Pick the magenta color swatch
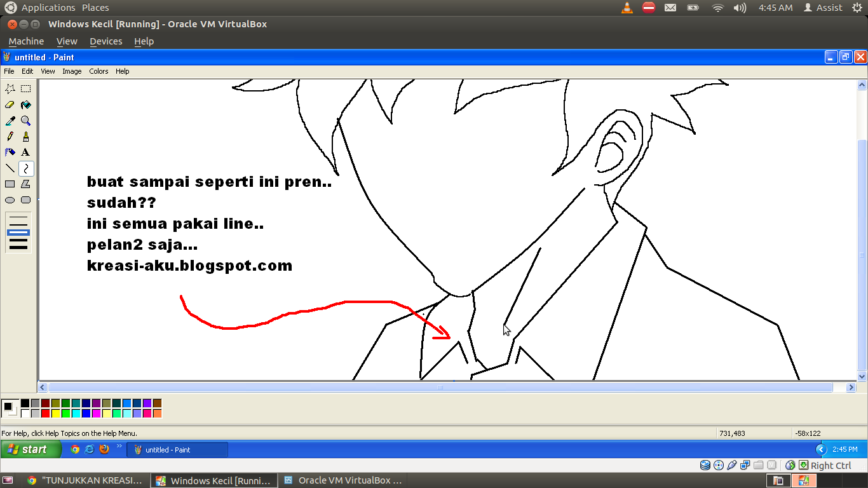 (x=96, y=414)
